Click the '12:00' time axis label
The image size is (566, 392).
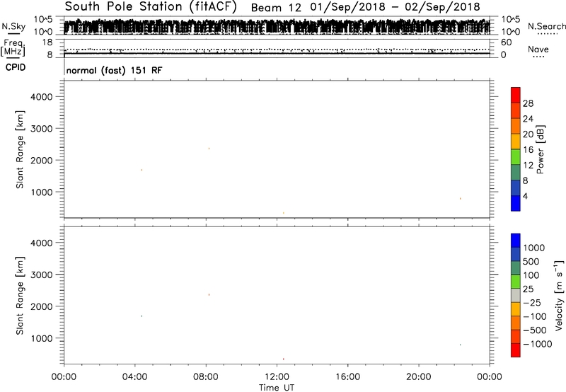pos(277,377)
